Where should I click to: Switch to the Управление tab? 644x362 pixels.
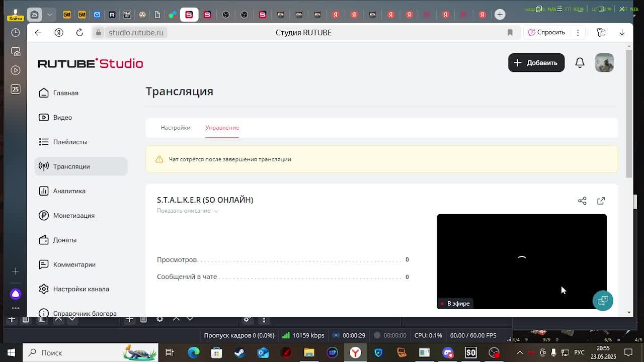click(x=222, y=128)
